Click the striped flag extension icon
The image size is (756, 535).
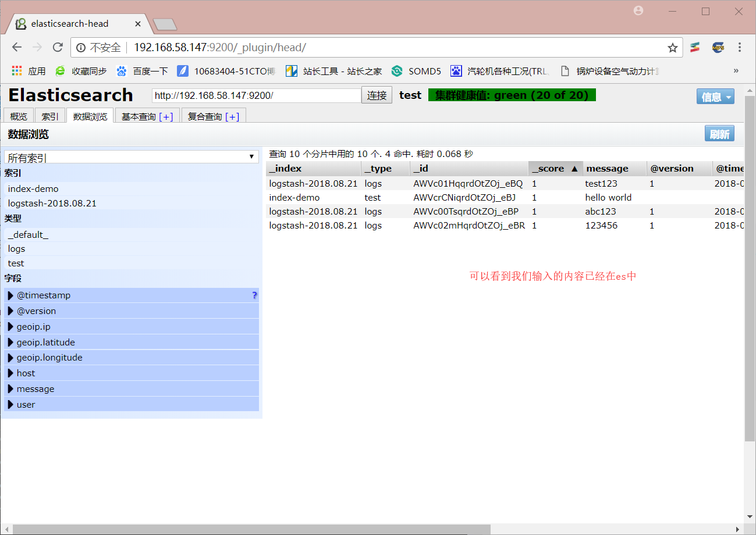click(x=695, y=48)
